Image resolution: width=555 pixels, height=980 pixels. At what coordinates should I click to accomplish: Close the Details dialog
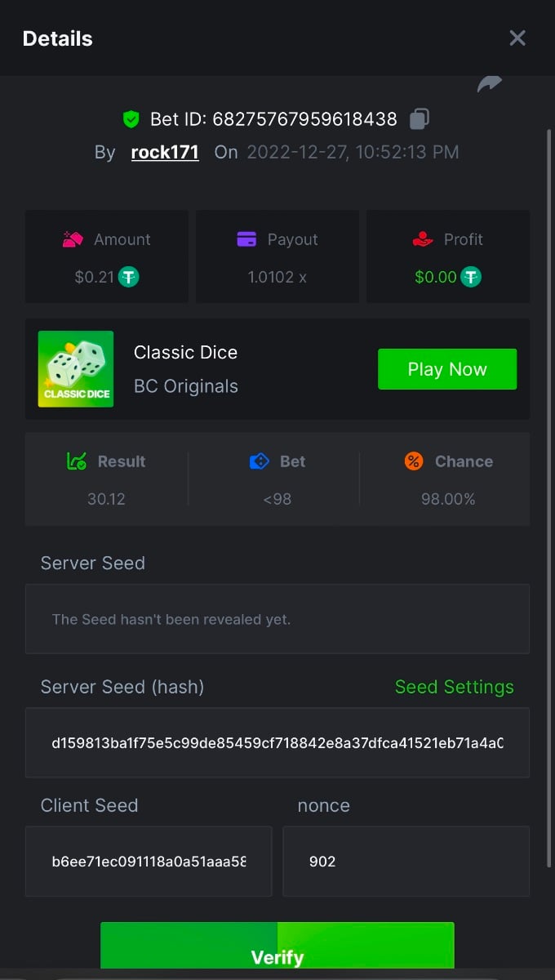517,38
